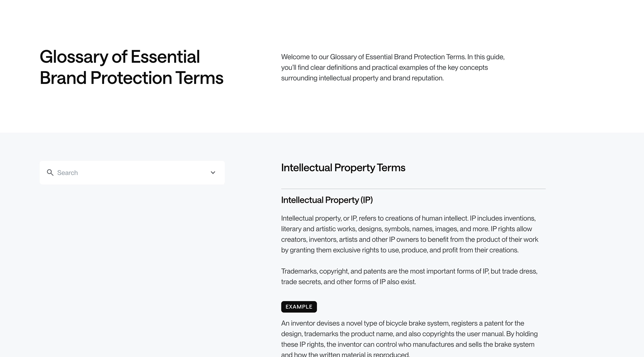The image size is (644, 357).
Task: Click the divider under Intellectual Property Terms
Action: 413,188
